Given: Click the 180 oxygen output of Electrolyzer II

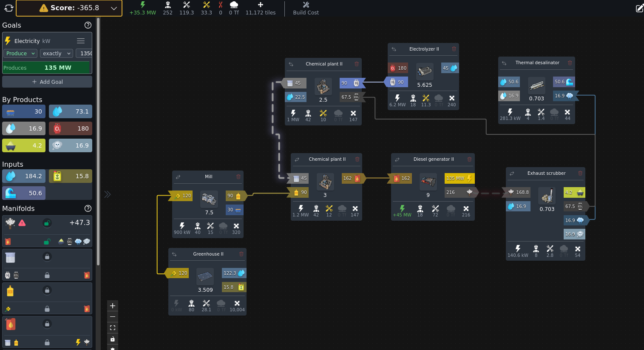Looking at the screenshot, I should click(398, 68).
